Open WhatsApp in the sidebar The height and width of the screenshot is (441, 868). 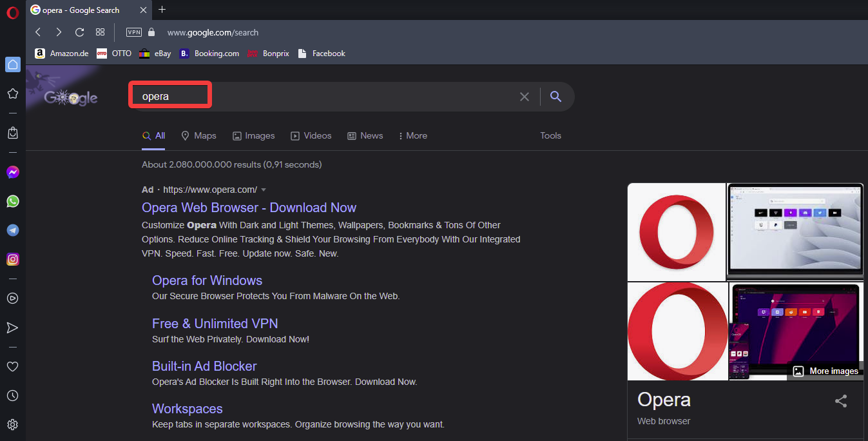12,201
